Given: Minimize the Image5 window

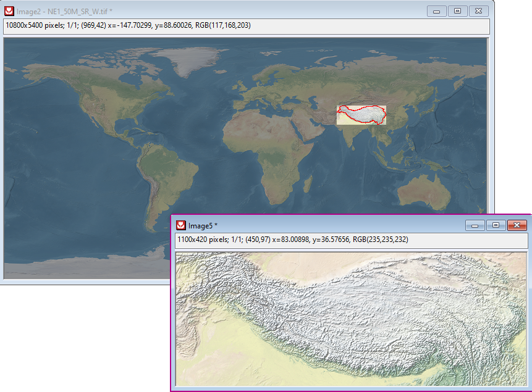Looking at the screenshot, I should (475, 225).
